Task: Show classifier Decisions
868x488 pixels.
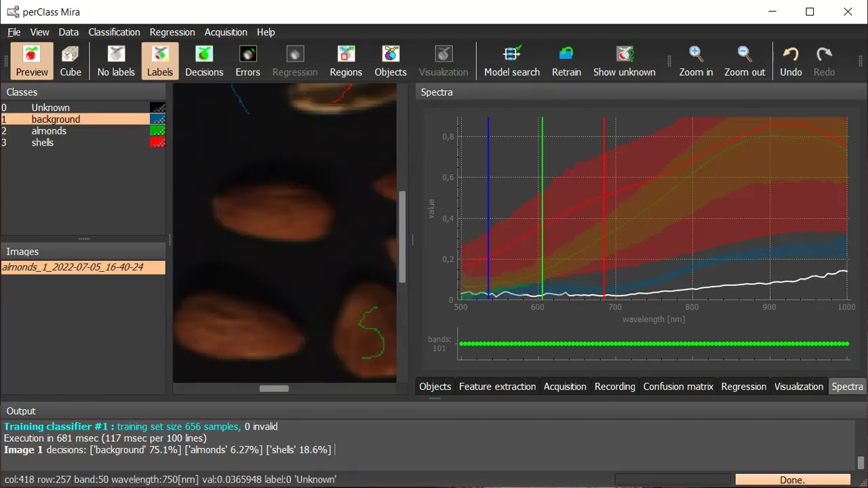Action: [204, 61]
